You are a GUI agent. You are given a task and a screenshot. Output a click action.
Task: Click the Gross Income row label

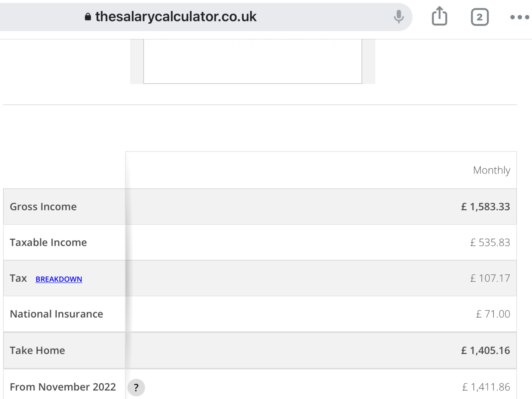pos(43,207)
